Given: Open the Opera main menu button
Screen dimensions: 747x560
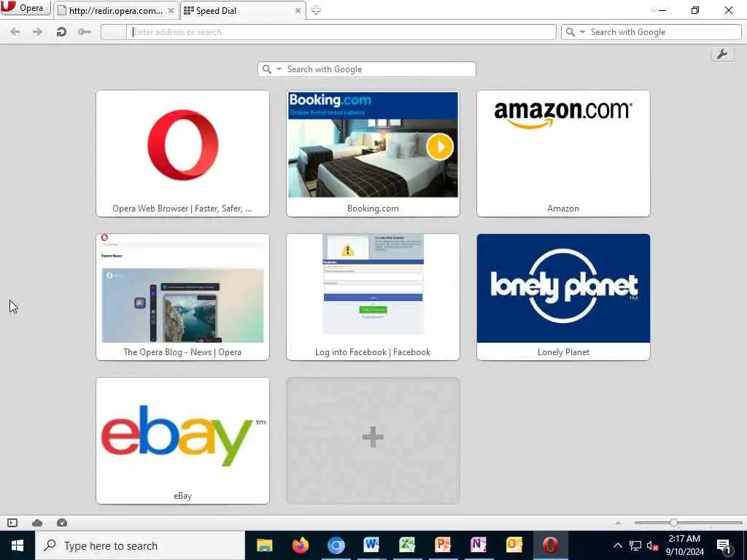Looking at the screenshot, I should 25,8.
